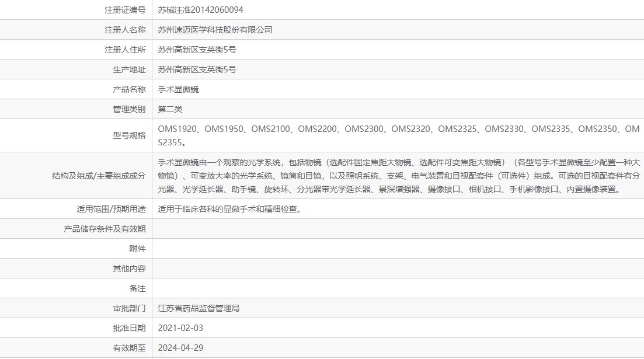
Task: Click the label 有效期至
Action: pos(129,348)
